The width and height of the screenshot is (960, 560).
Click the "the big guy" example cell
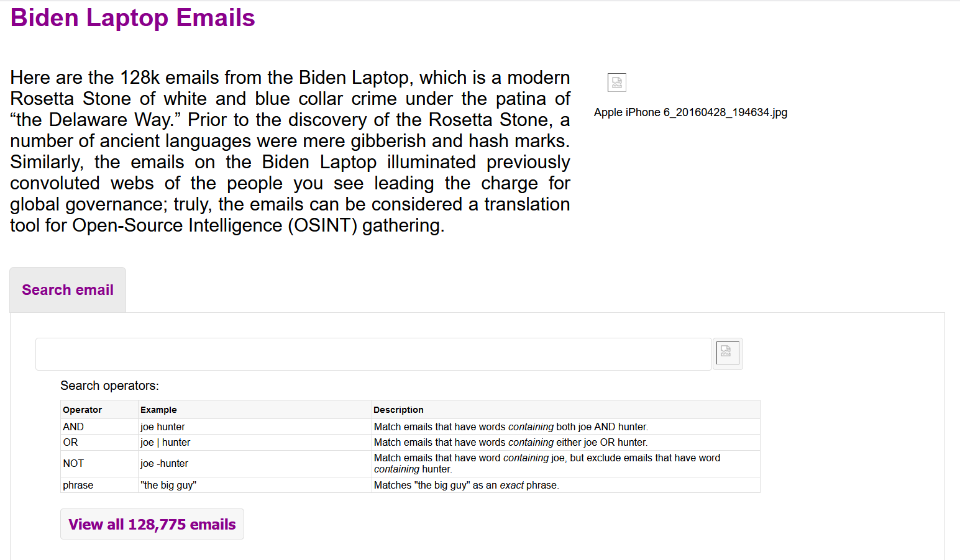click(255, 485)
